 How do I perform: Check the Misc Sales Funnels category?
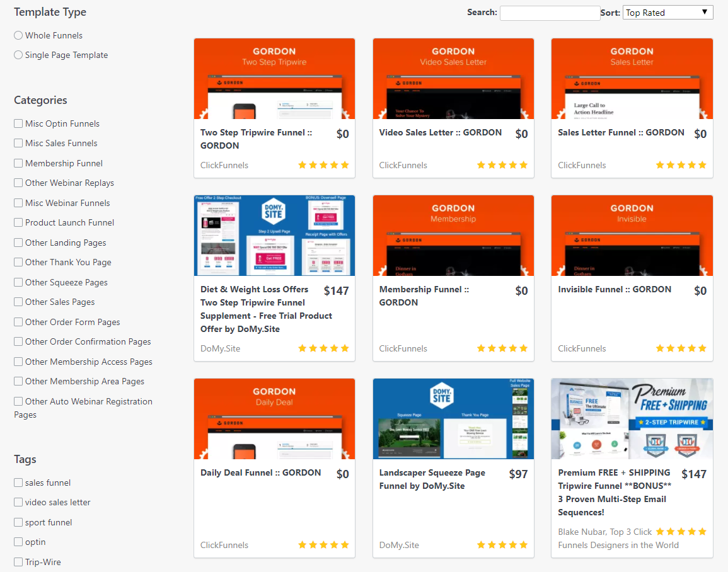(x=18, y=143)
